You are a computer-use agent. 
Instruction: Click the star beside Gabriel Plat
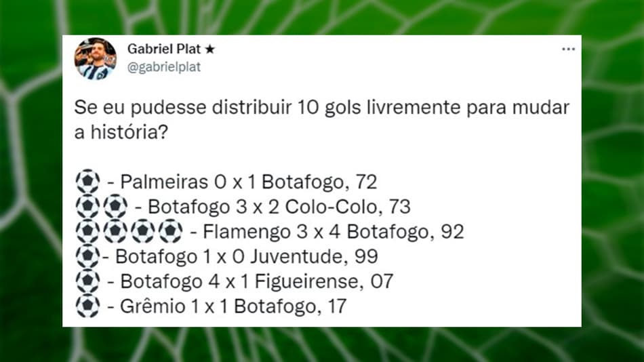pyautogui.click(x=210, y=49)
